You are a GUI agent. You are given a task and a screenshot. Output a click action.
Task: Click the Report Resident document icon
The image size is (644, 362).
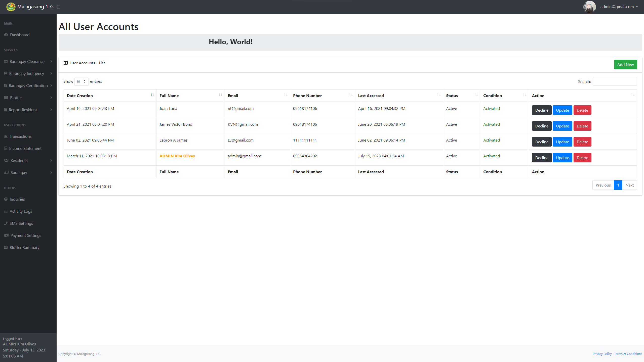tap(6, 110)
